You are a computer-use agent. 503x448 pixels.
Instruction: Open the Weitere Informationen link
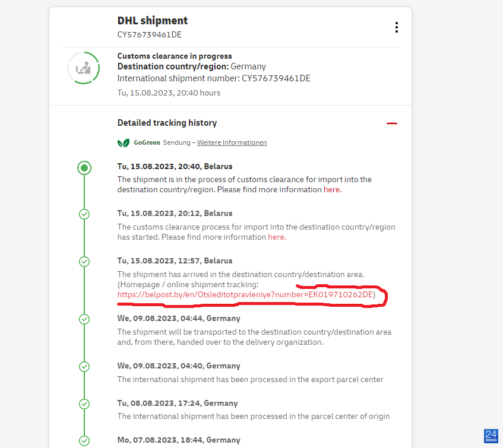tap(232, 142)
